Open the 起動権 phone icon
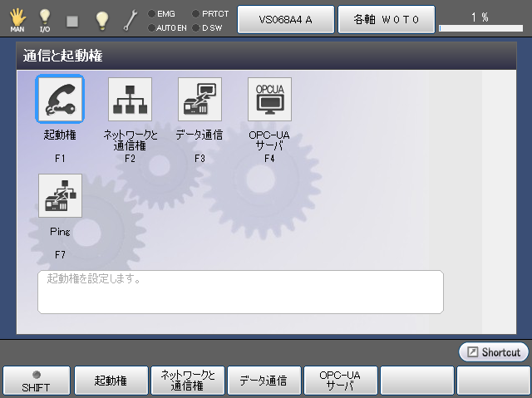The image size is (532, 398). click(x=60, y=99)
